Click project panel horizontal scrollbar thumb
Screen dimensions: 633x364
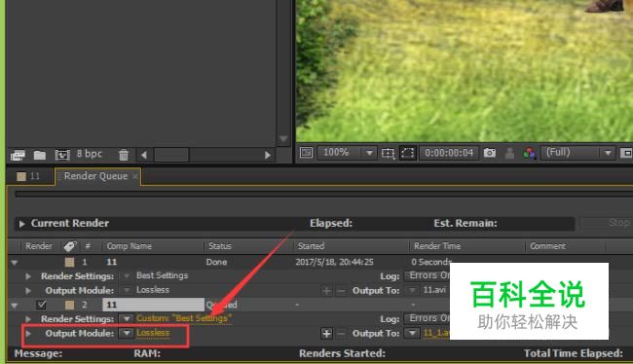(171, 155)
